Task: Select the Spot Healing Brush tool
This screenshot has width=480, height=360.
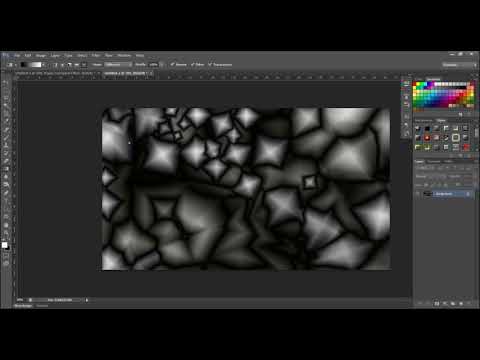Action: click(6, 130)
